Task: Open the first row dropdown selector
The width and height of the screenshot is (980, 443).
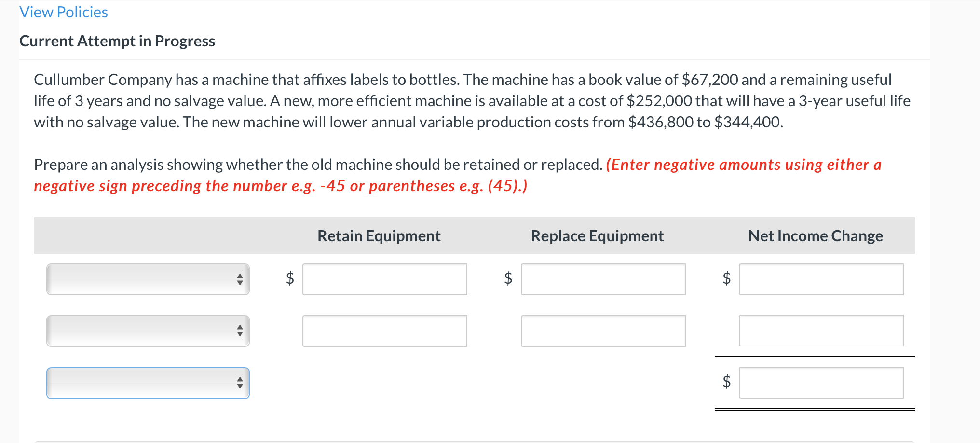Action: (x=147, y=279)
